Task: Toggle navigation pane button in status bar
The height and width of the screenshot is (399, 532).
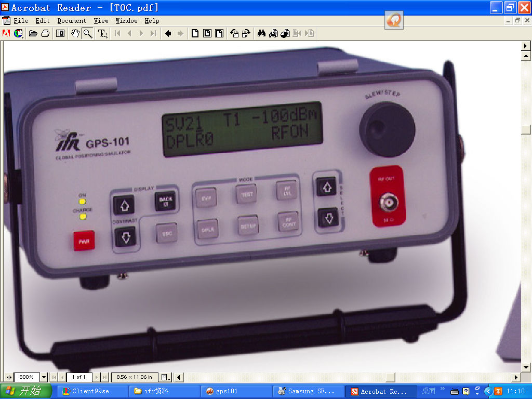Action: click(x=9, y=377)
